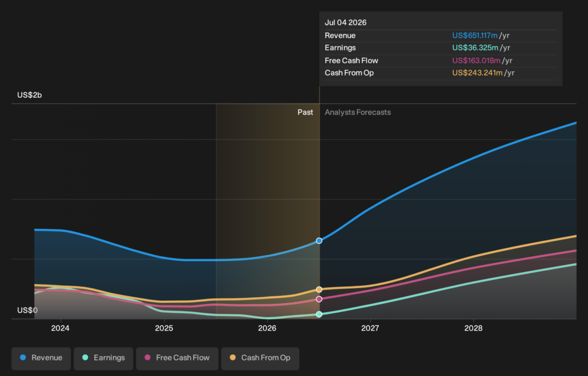The image size is (588, 376).
Task: Click the US$651.117m revenue value
Action: (475, 35)
